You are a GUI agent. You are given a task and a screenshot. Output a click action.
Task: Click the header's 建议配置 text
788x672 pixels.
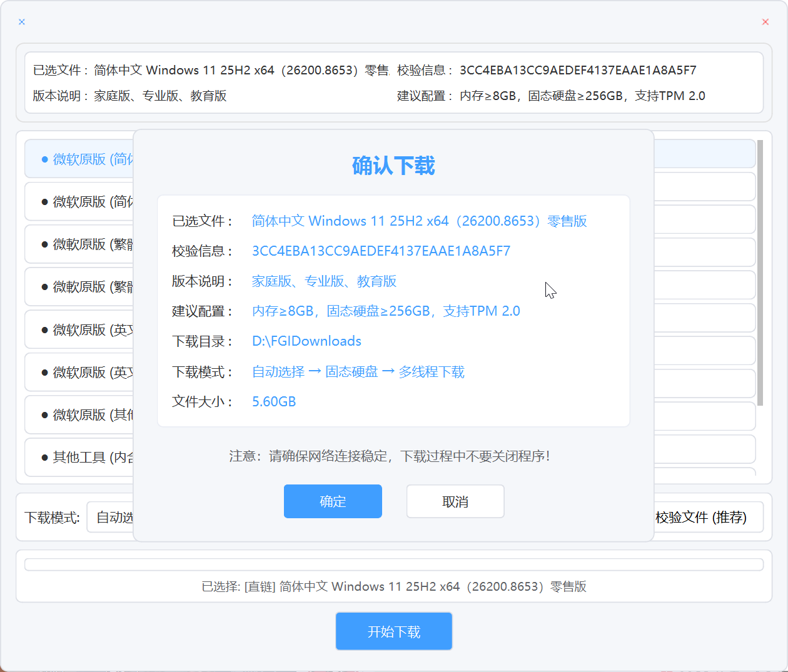click(x=582, y=96)
